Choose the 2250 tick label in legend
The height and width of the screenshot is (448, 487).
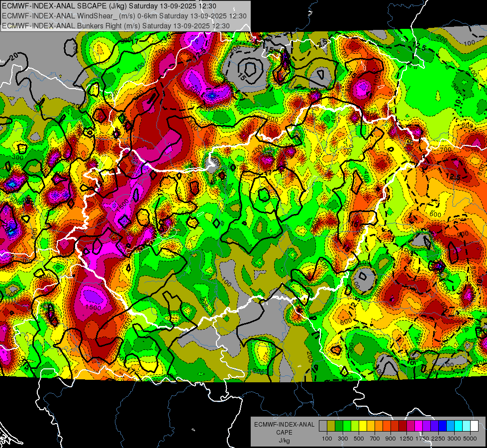[438, 439]
